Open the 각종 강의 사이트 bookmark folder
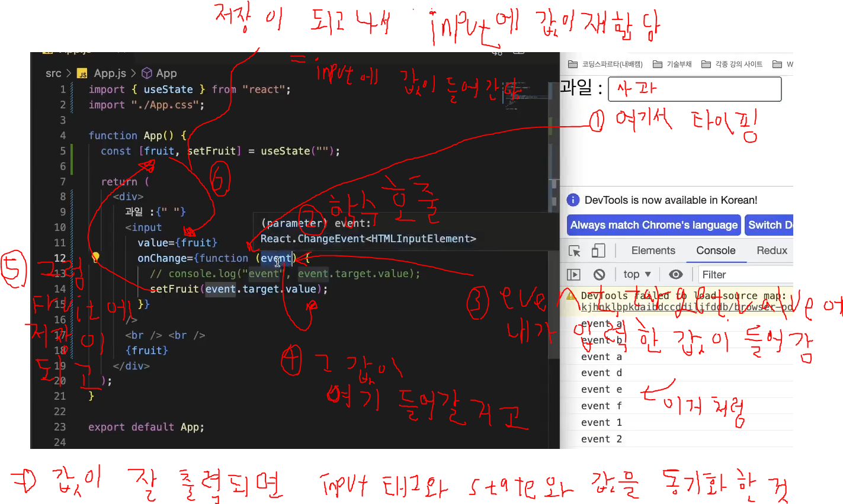 (732, 64)
